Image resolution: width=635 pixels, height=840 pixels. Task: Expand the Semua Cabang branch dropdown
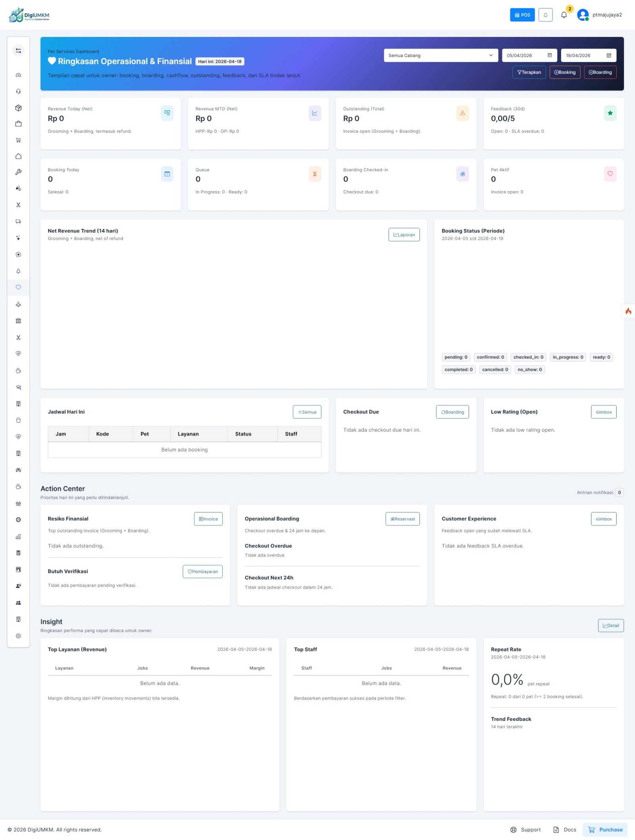[441, 56]
